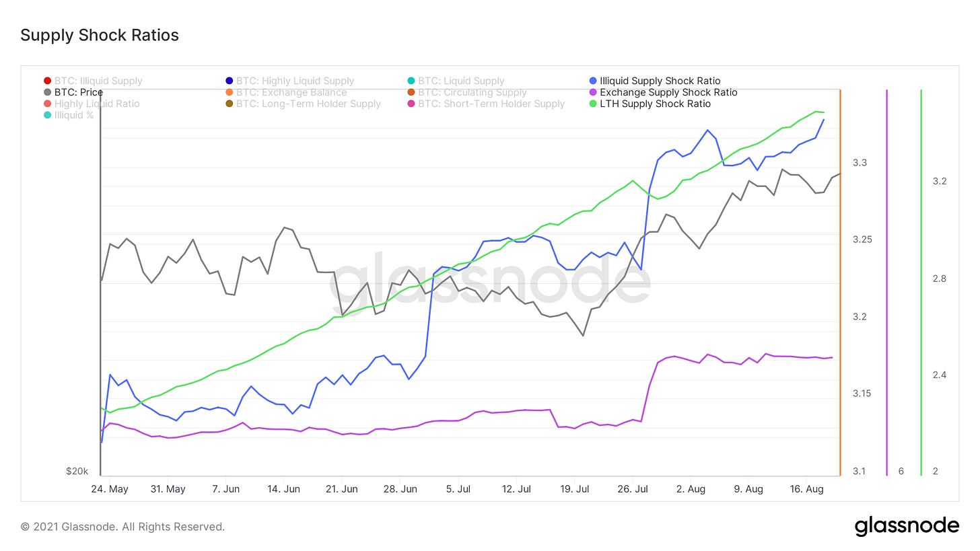Click the $20k price axis label
Viewport: 980px width, 551px height.
77,471
